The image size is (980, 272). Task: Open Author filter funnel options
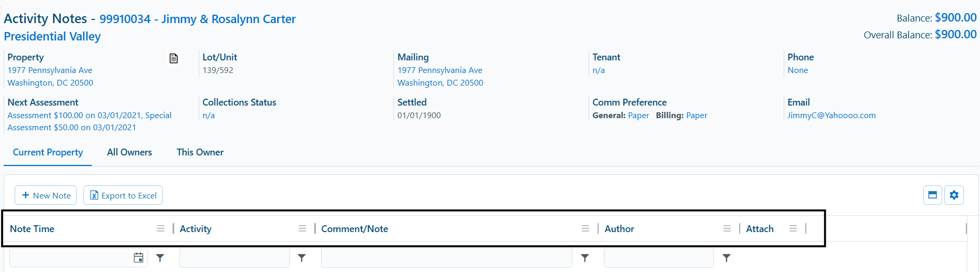pyautogui.click(x=727, y=258)
